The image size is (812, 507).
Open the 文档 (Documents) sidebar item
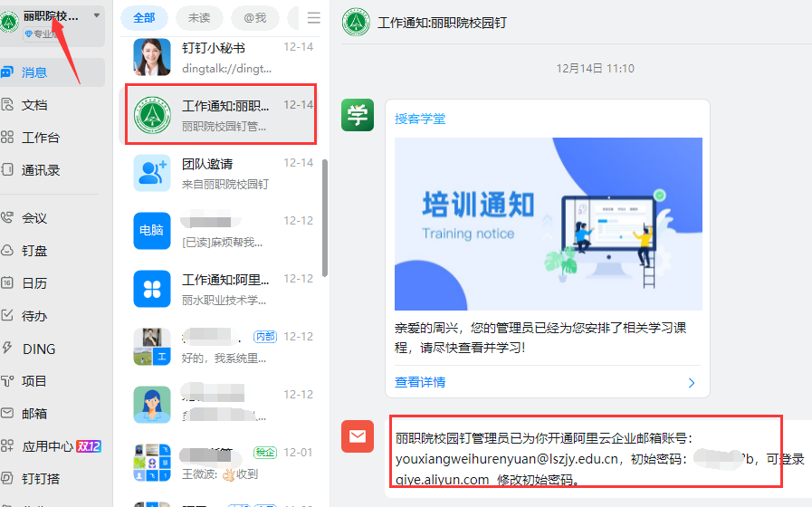(x=52, y=105)
